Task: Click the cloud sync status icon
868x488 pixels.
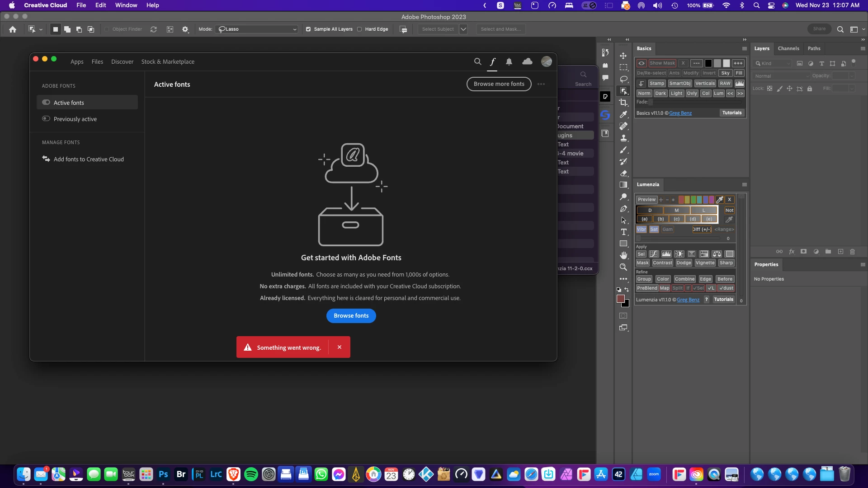Action: 527,61
